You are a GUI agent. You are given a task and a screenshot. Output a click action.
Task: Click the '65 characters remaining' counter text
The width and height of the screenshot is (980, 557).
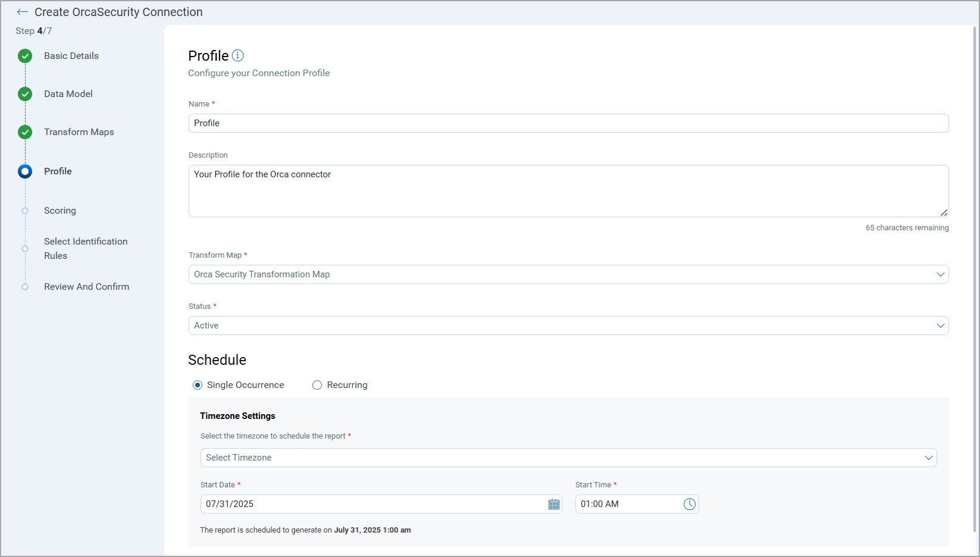pos(907,228)
